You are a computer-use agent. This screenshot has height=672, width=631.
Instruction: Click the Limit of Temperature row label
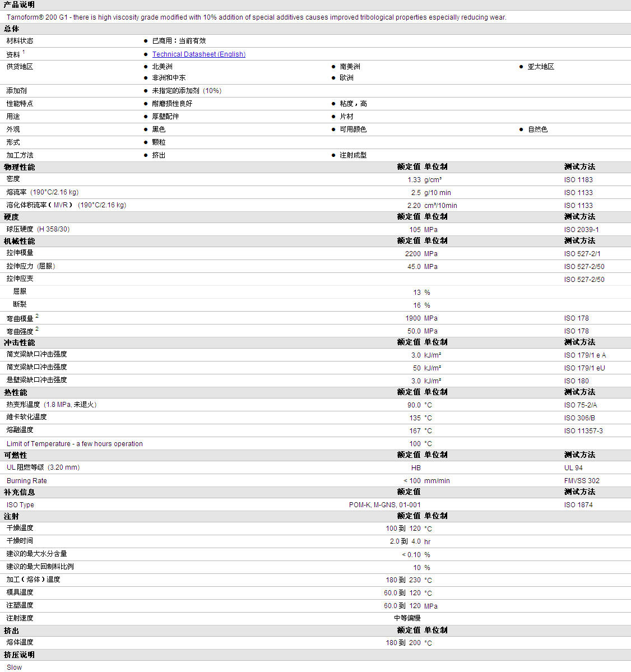point(75,443)
